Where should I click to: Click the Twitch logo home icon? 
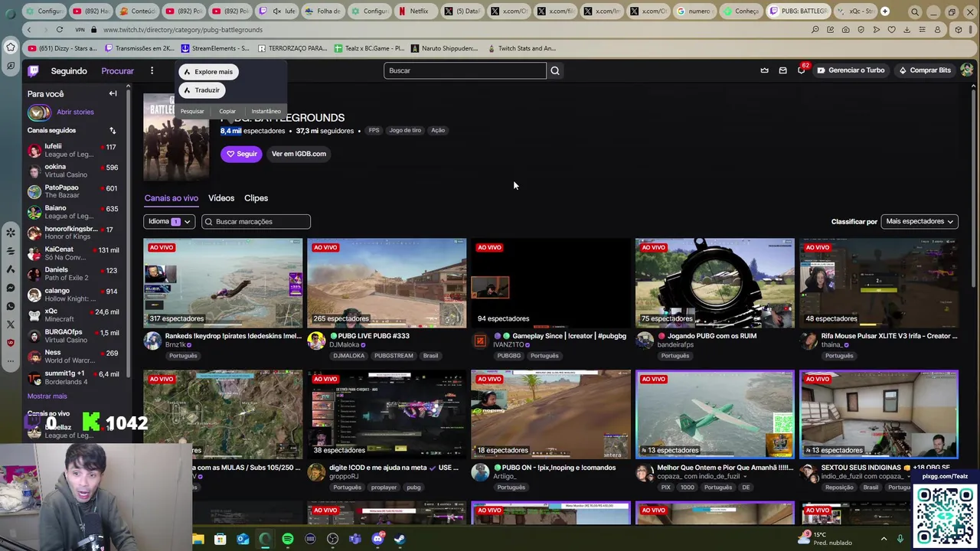pos(34,70)
